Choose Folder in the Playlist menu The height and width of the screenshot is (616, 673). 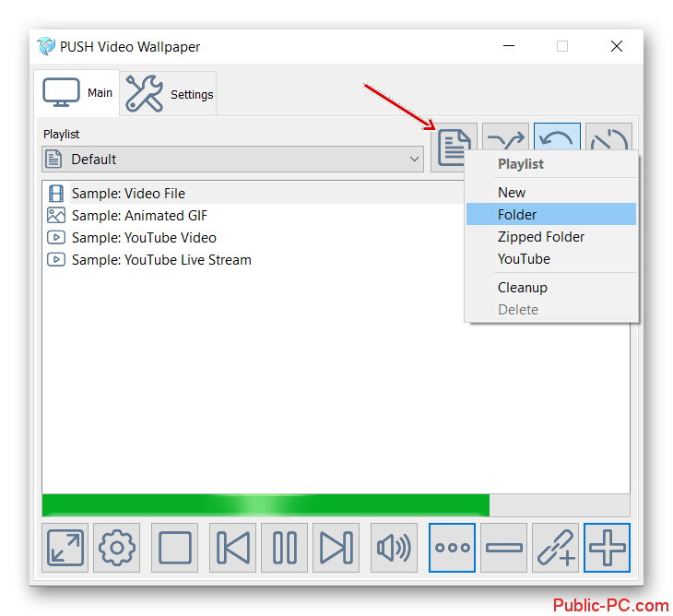pyautogui.click(x=551, y=214)
